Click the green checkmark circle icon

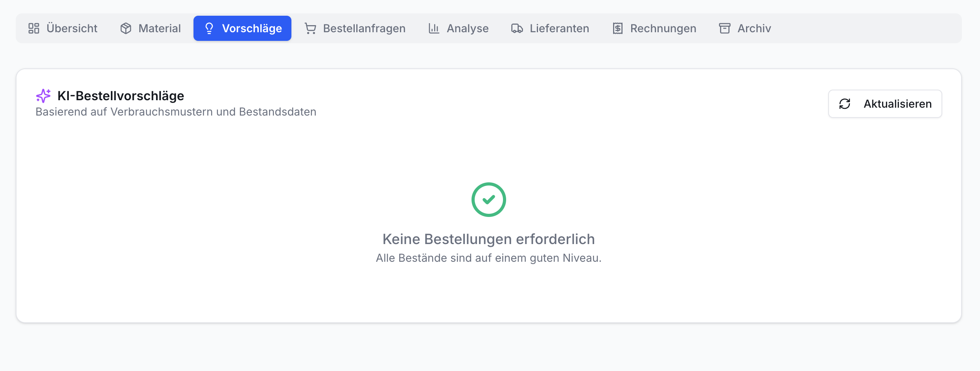tap(489, 200)
